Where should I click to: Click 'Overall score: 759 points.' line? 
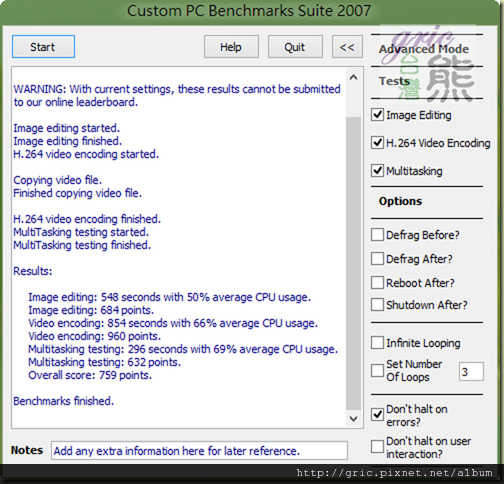coord(90,375)
